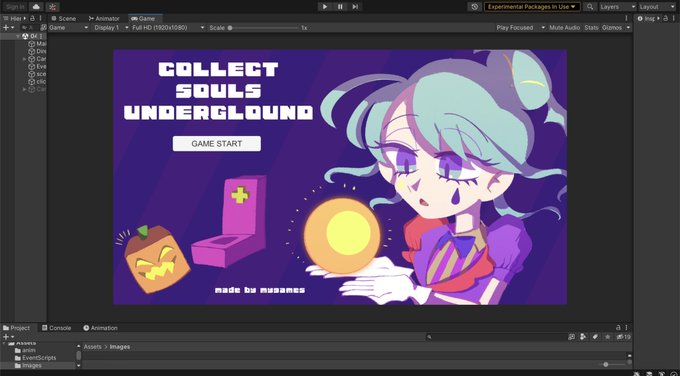Open the Undo History clock icon
Viewport: 680px width, 376px height.
pyautogui.click(x=475, y=7)
